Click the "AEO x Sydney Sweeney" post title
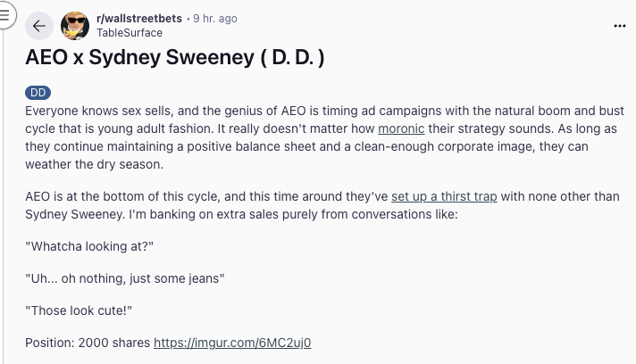This screenshot has height=364, width=636. pyautogui.click(x=174, y=58)
